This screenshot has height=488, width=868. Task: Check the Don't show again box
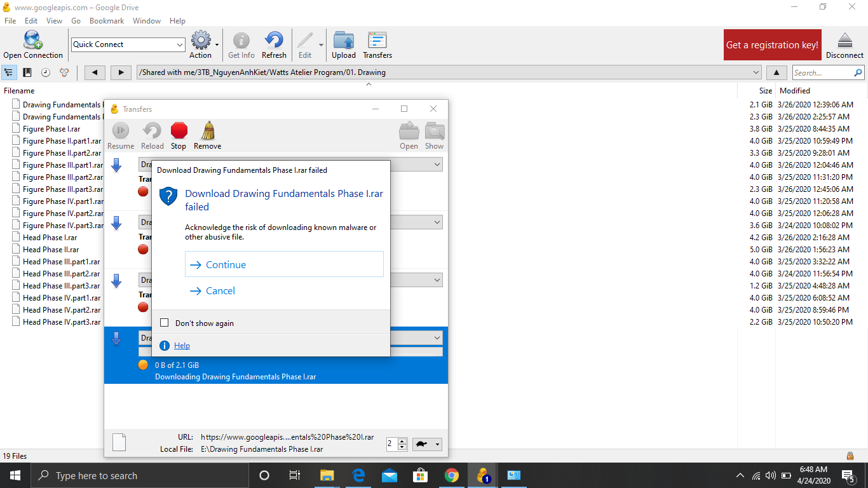[x=165, y=323]
